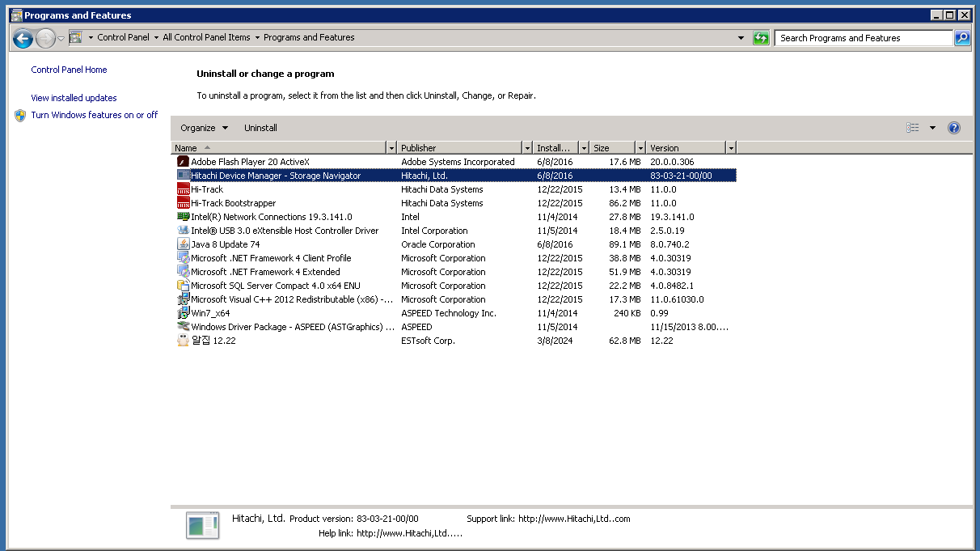980x551 pixels.
Task: Click the Hi-Track Bootstrapper row icon
Action: coord(183,203)
